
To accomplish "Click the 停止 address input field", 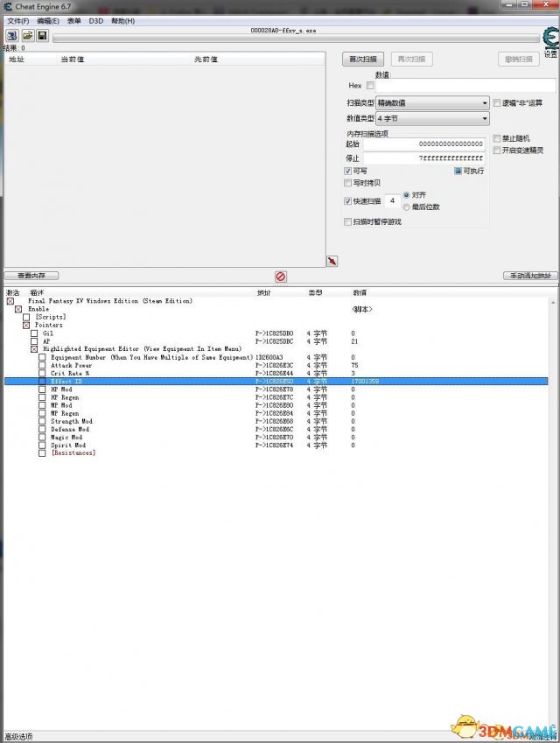I will click(424, 158).
